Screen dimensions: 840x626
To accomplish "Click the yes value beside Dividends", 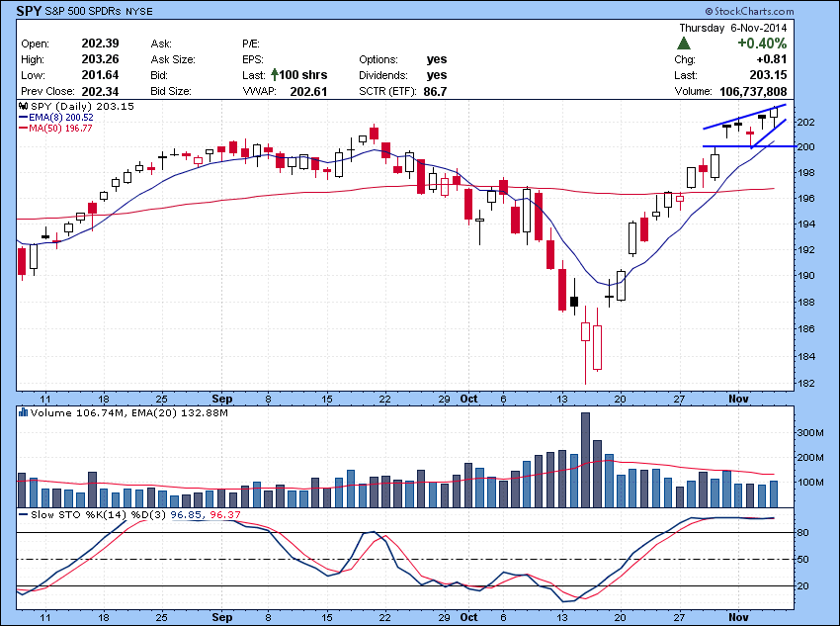I will 437,75.
